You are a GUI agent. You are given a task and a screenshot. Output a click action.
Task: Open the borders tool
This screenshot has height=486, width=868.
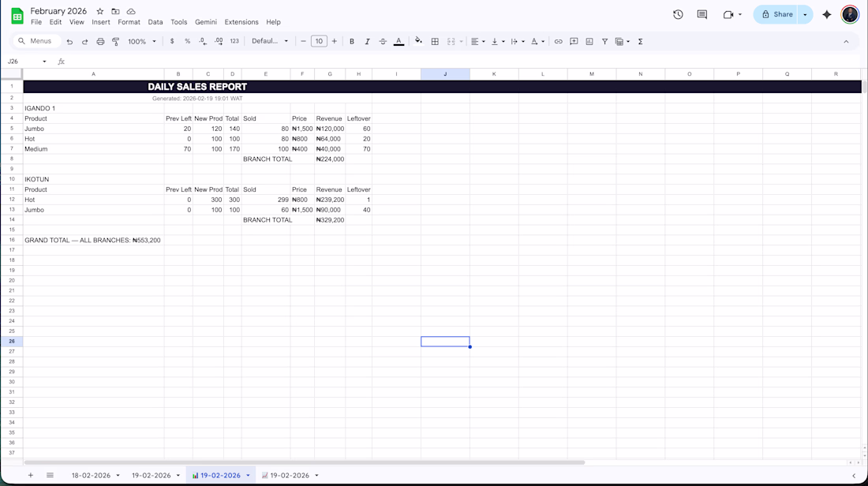pyautogui.click(x=435, y=42)
